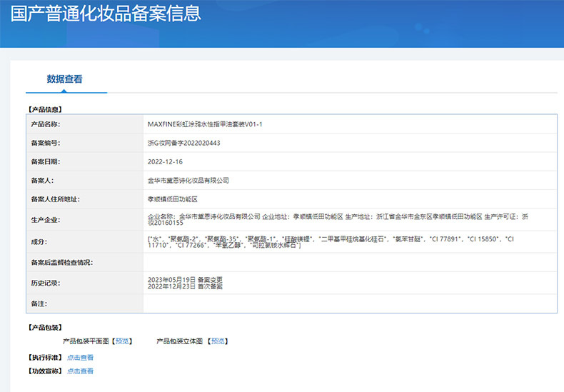Click the 2023年05月19日 备案变更 history entry
The width and height of the screenshot is (564, 392).
tap(185, 279)
